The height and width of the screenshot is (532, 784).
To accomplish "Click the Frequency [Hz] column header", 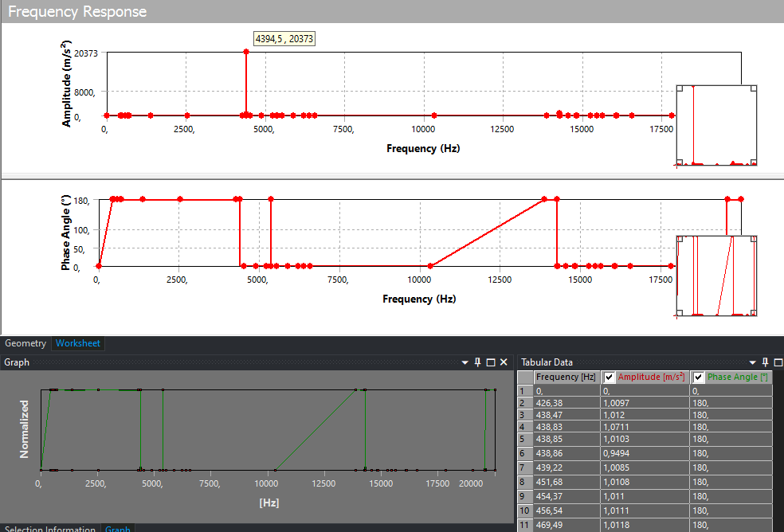I will click(x=566, y=377).
